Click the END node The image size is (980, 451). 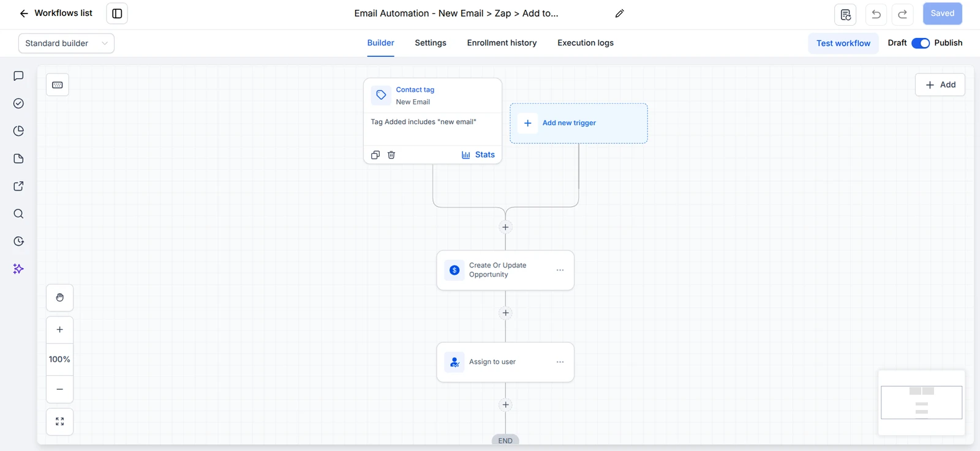tap(505, 440)
